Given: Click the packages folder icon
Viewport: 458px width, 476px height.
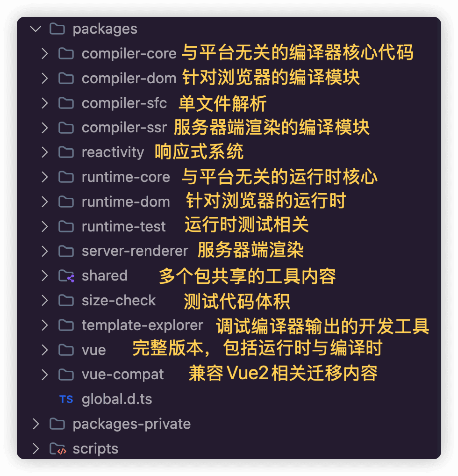Looking at the screenshot, I should 57,29.
